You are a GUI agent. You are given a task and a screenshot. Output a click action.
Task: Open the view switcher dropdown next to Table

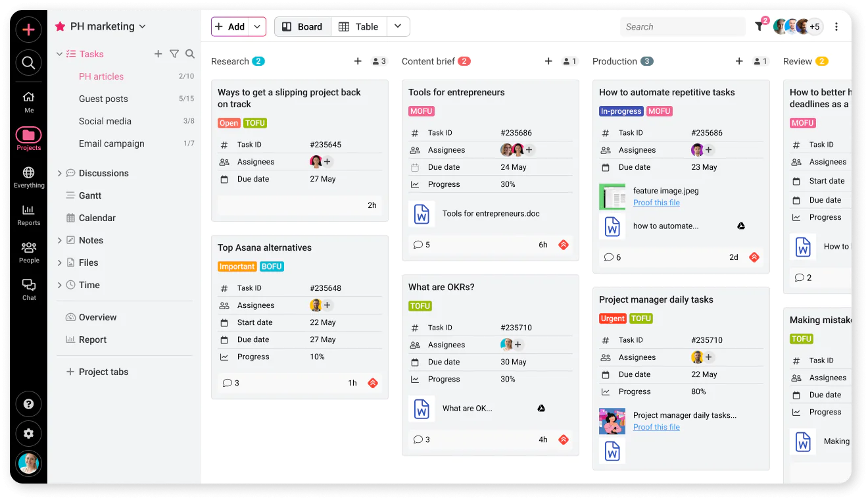pyautogui.click(x=398, y=27)
